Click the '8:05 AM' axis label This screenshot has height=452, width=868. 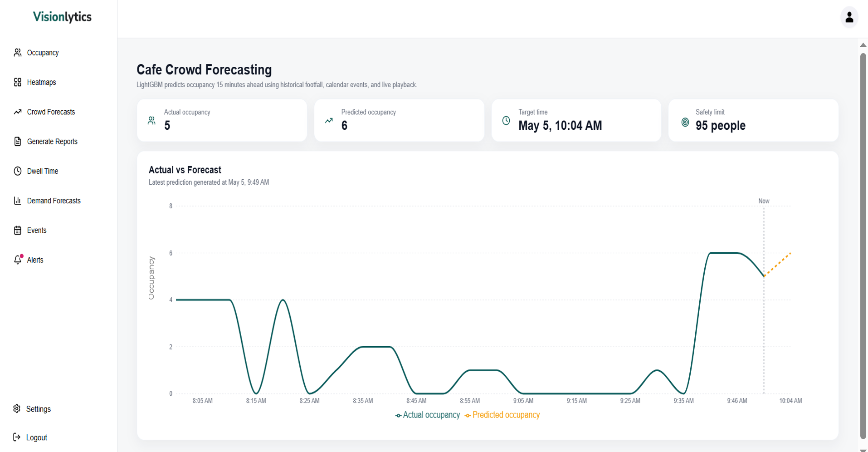tap(202, 401)
